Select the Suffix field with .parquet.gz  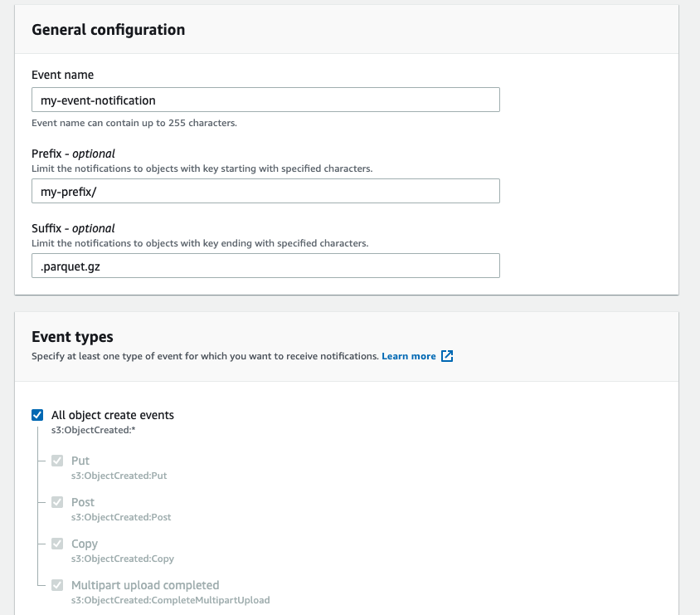(265, 266)
